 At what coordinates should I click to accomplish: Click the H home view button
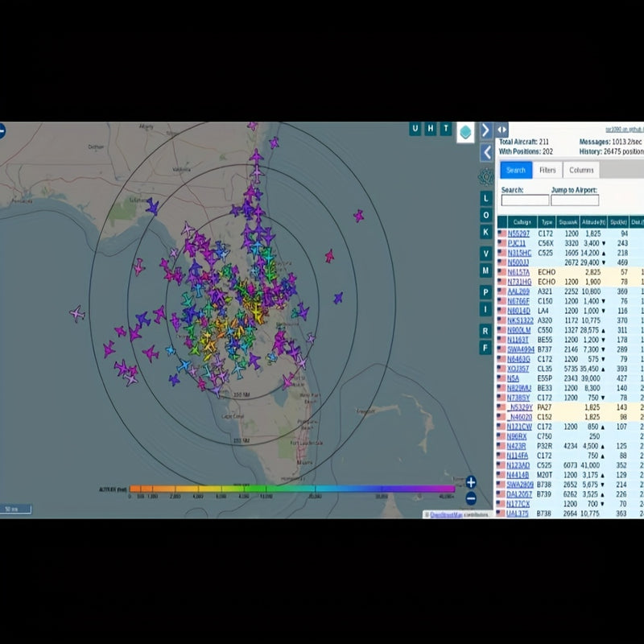click(431, 129)
